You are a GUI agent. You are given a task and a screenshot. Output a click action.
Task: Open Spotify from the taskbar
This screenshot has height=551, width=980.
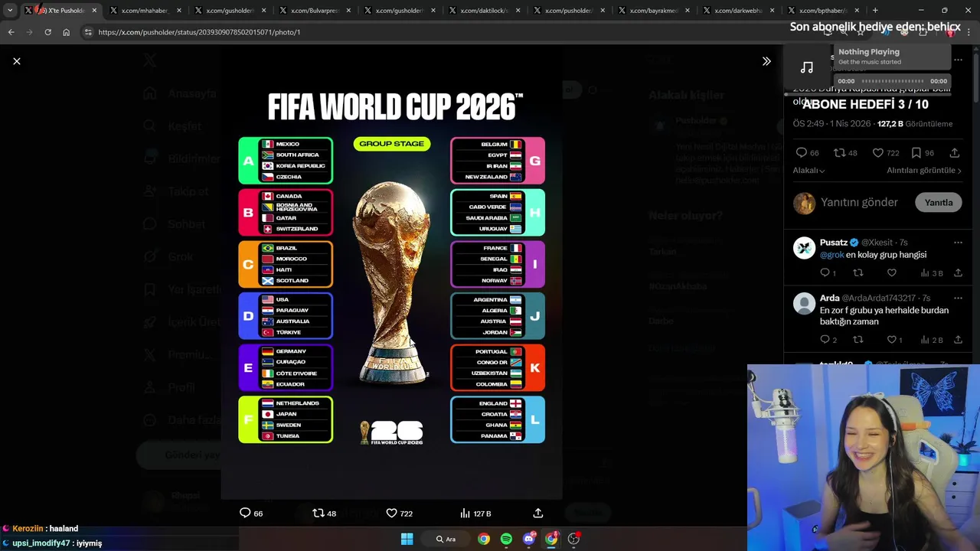pyautogui.click(x=506, y=539)
